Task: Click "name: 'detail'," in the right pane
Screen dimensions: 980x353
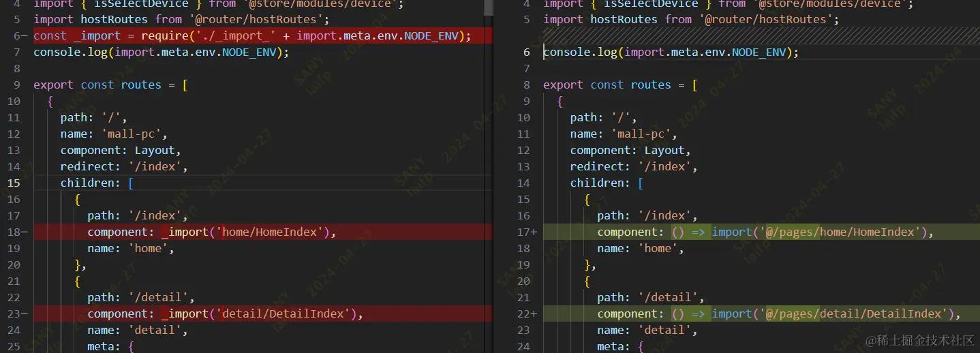Action: click(647, 330)
